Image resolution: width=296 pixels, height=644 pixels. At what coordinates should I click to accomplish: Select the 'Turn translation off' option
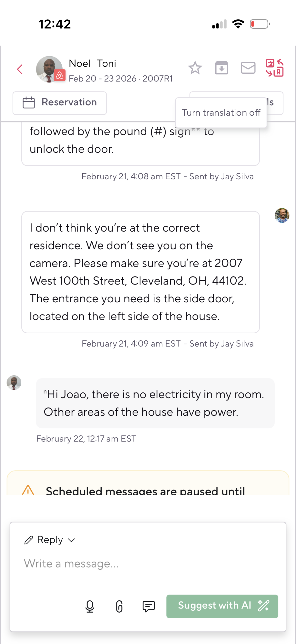pos(221,113)
